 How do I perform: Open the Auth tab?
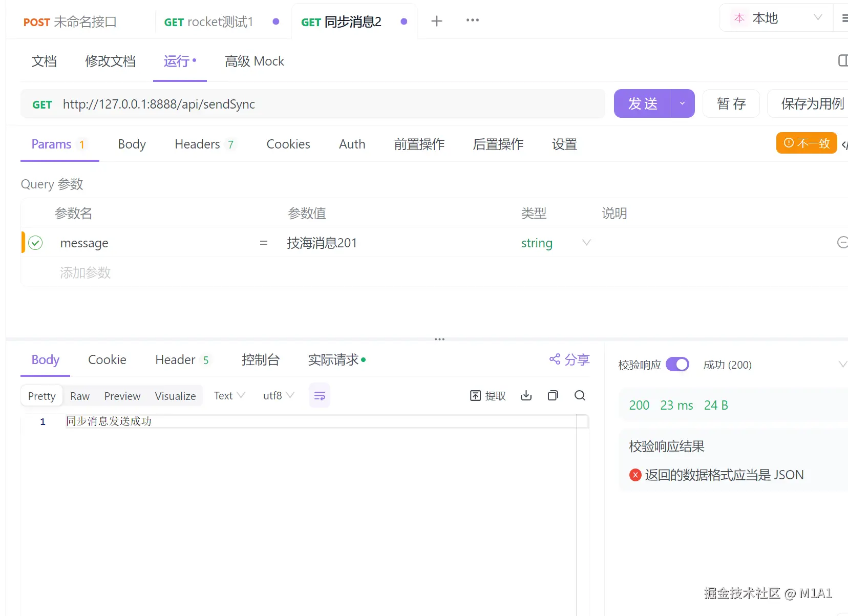(x=352, y=144)
